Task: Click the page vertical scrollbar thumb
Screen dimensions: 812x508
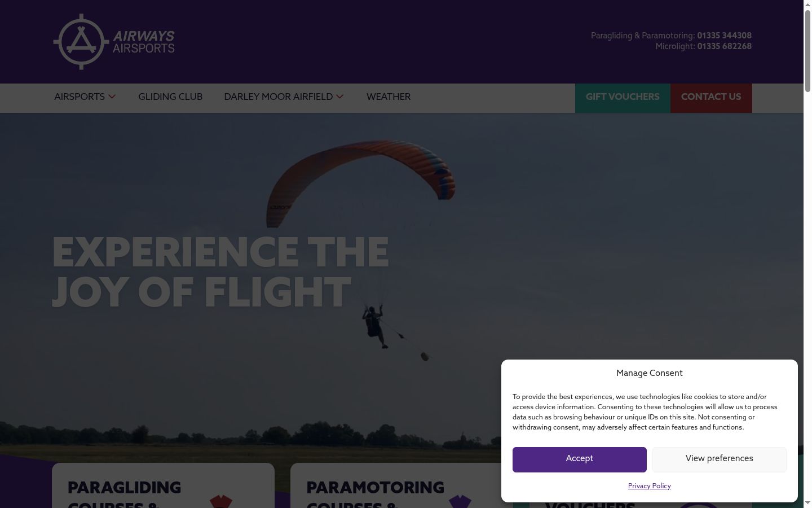Action: click(x=807, y=51)
